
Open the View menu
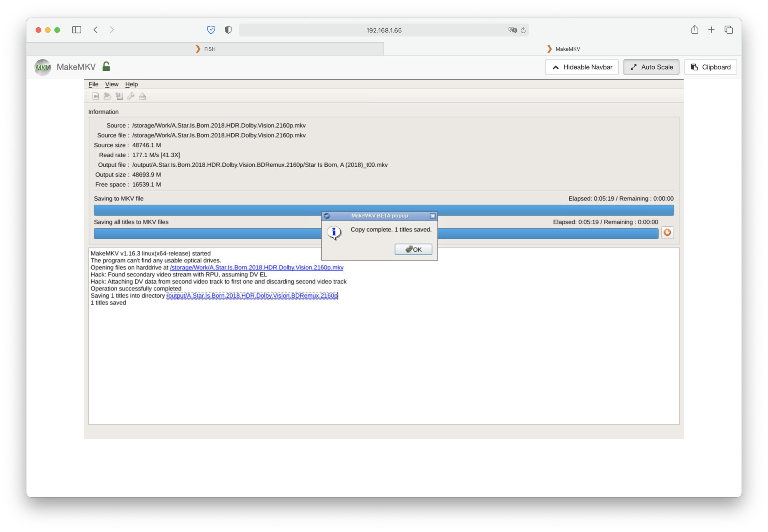pos(112,84)
